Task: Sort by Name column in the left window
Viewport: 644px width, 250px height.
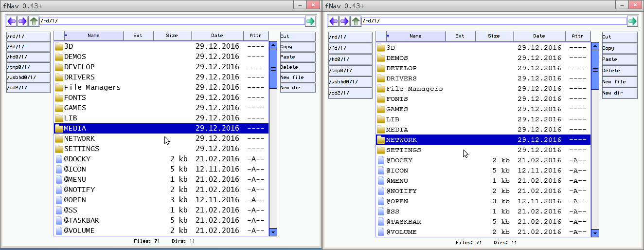Action: click(93, 36)
